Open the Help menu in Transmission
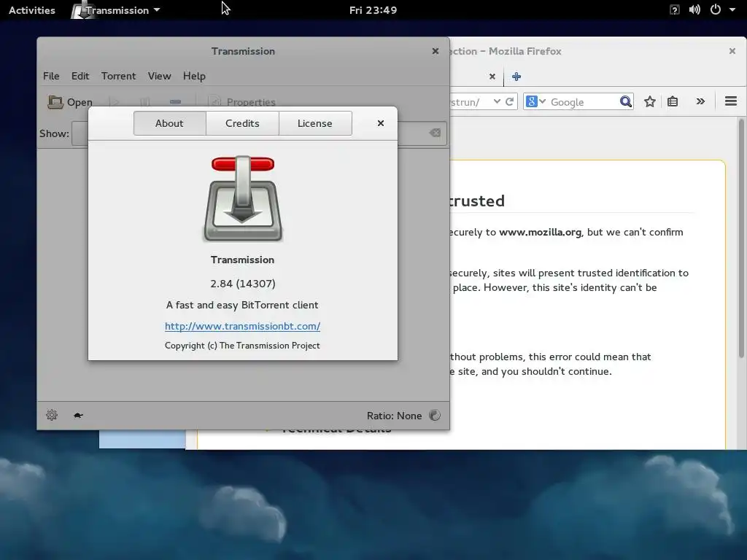747x560 pixels. pos(194,76)
